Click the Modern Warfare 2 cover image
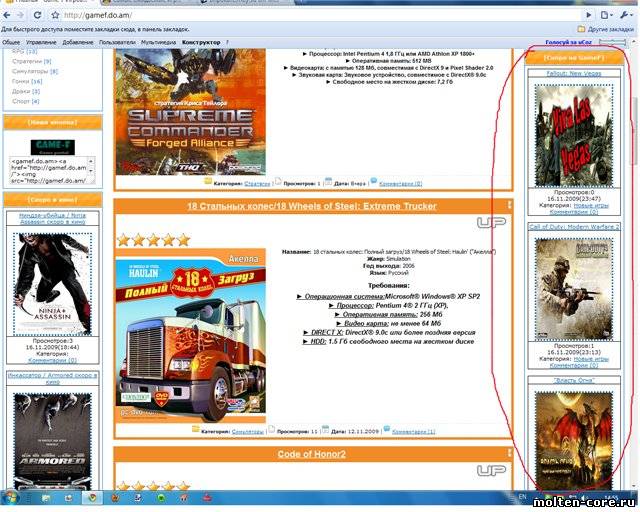The image size is (640, 512). [x=574, y=289]
